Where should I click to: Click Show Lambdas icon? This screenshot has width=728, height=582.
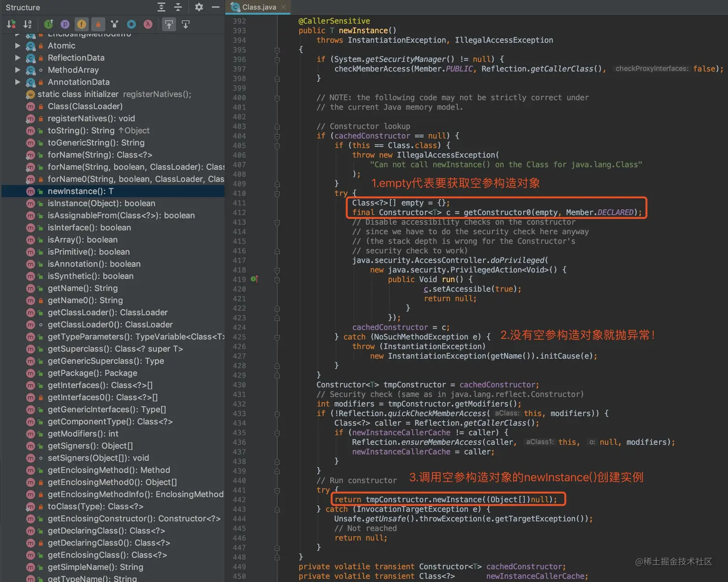pos(148,24)
